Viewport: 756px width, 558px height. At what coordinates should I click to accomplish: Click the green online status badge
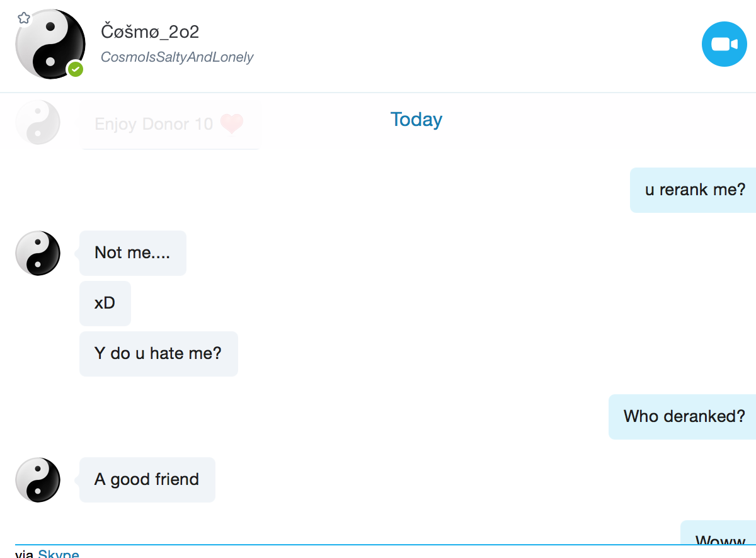(x=76, y=69)
